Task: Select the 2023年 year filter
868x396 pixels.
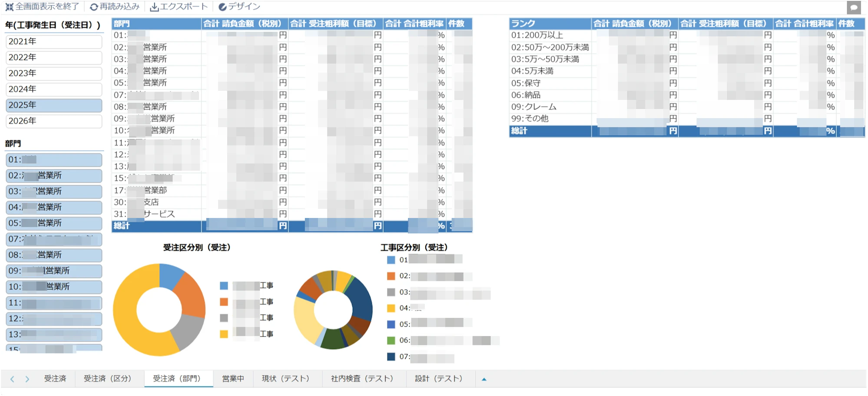Action: tap(54, 73)
